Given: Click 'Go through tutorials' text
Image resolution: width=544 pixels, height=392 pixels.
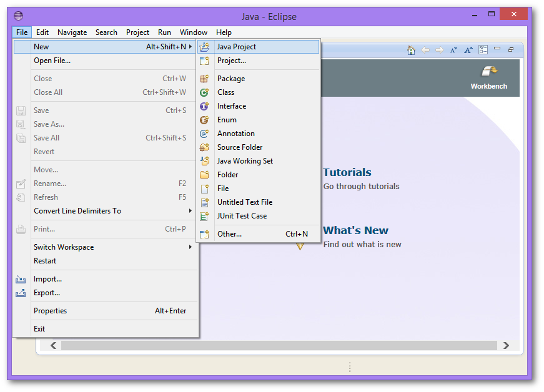Looking at the screenshot, I should [361, 187].
